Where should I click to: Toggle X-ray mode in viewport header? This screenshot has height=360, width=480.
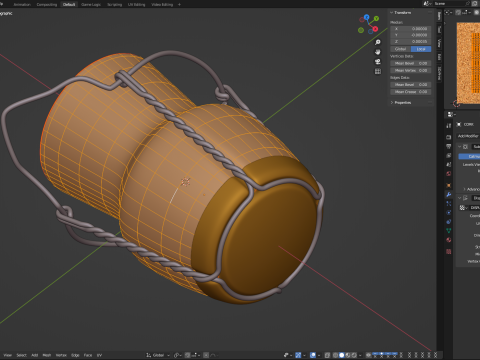click(327, 355)
